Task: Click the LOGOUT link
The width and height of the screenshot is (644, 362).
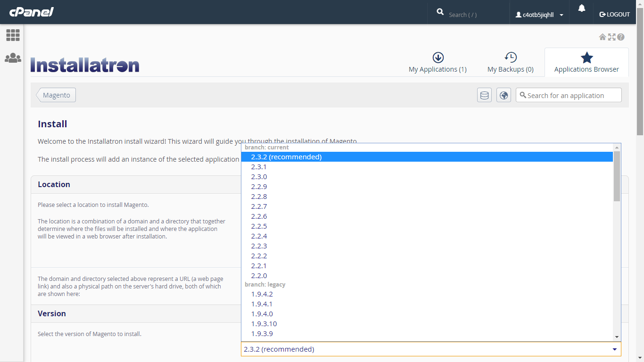Action: pos(614,15)
